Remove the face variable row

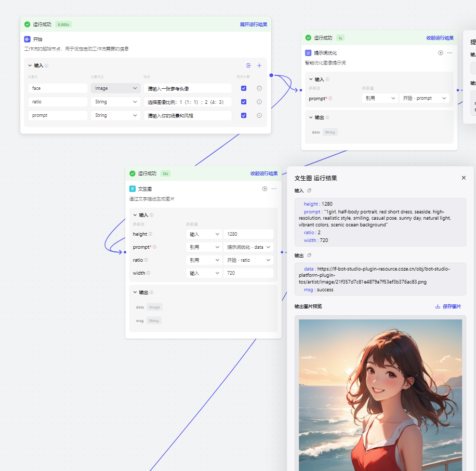click(x=259, y=88)
